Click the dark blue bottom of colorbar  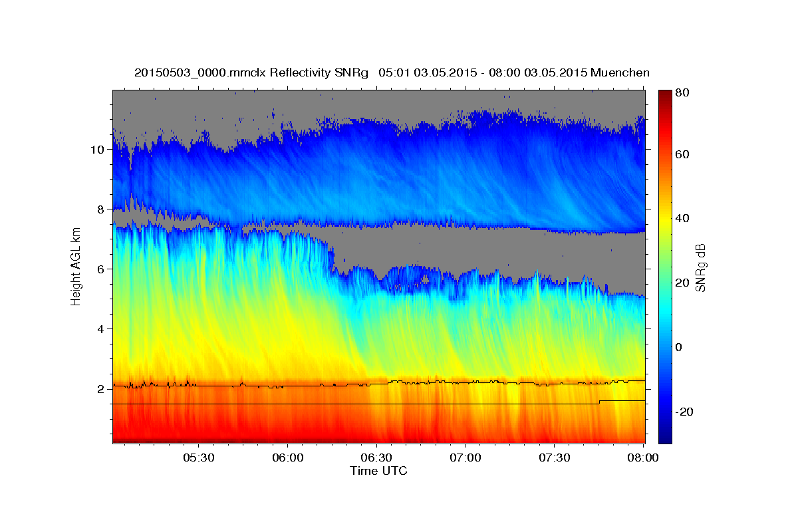[x=665, y=436]
